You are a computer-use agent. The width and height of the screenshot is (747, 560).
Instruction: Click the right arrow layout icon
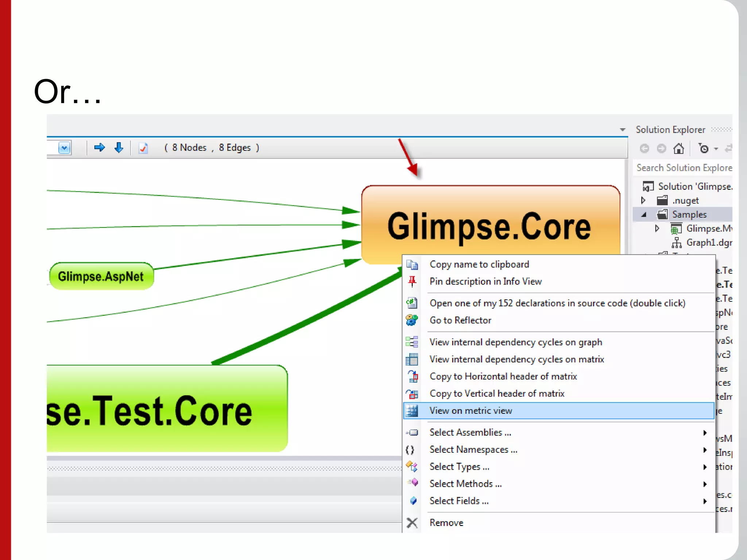pyautogui.click(x=99, y=148)
